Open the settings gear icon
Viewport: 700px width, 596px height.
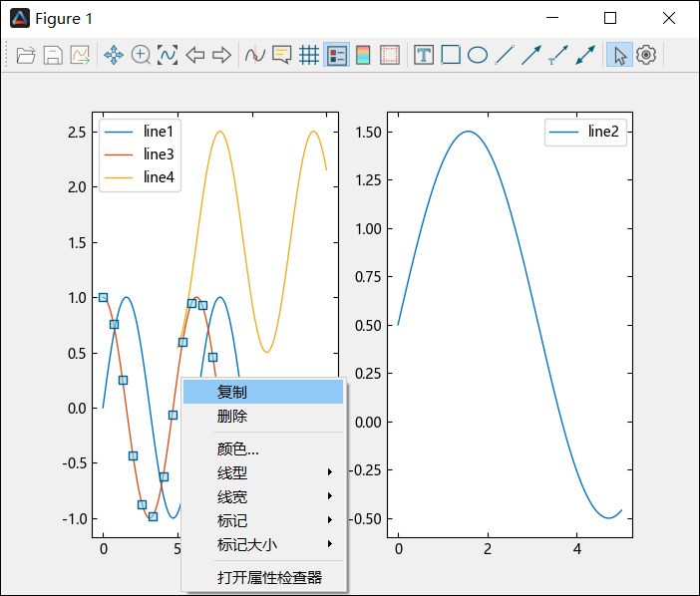[646, 56]
